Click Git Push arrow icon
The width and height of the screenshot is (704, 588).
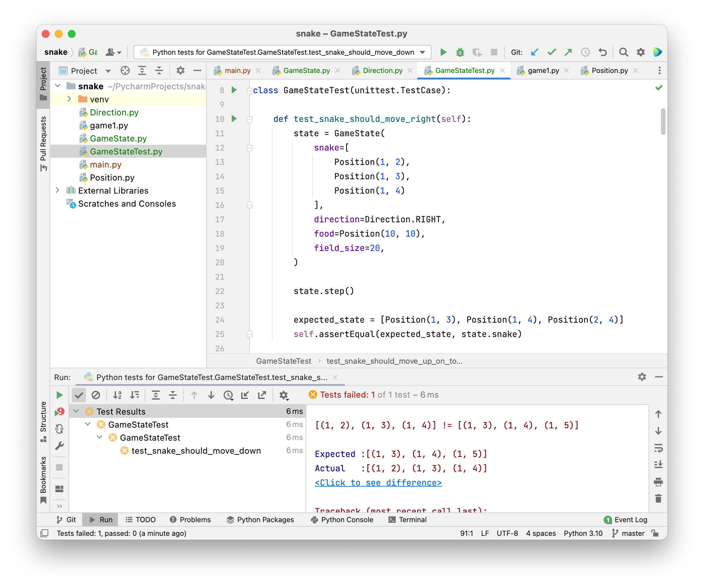pos(568,52)
